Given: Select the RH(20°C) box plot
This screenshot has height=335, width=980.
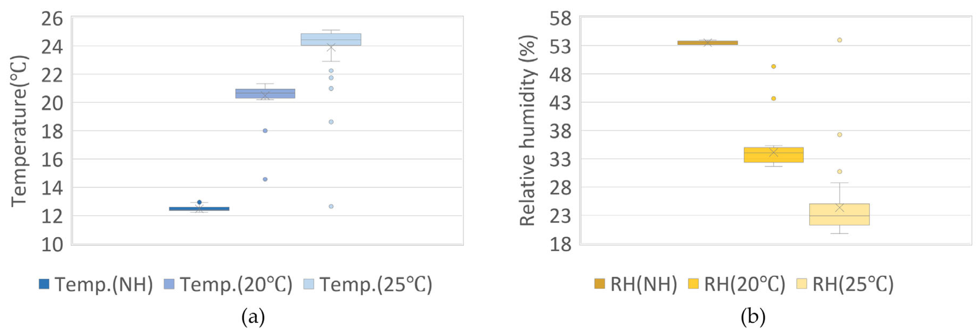Looking at the screenshot, I should (774, 155).
